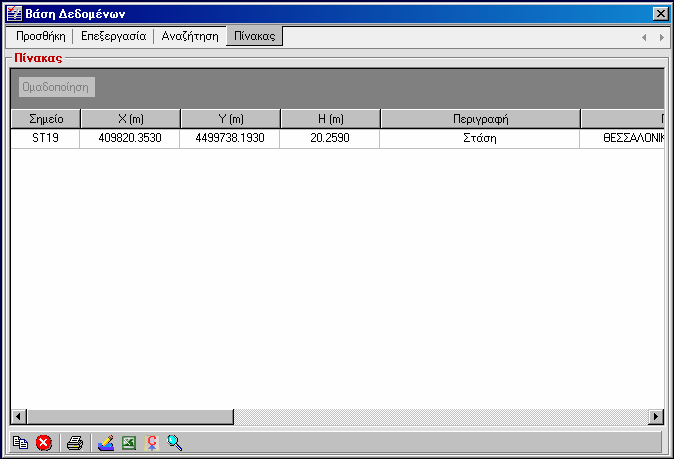674x459 pixels.
Task: Sort by the Σημείο column header
Action: click(46, 119)
